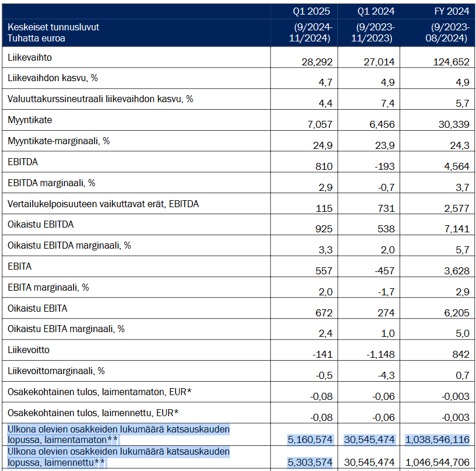The image size is (476, 471).
Task: Click diluted share count 1,046,544,706
Action: click(x=437, y=462)
